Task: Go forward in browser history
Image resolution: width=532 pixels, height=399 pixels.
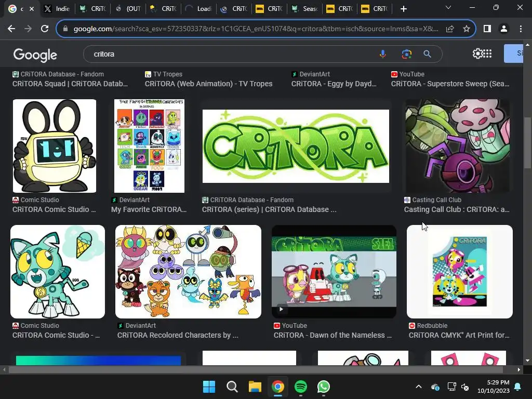Action: tap(28, 29)
